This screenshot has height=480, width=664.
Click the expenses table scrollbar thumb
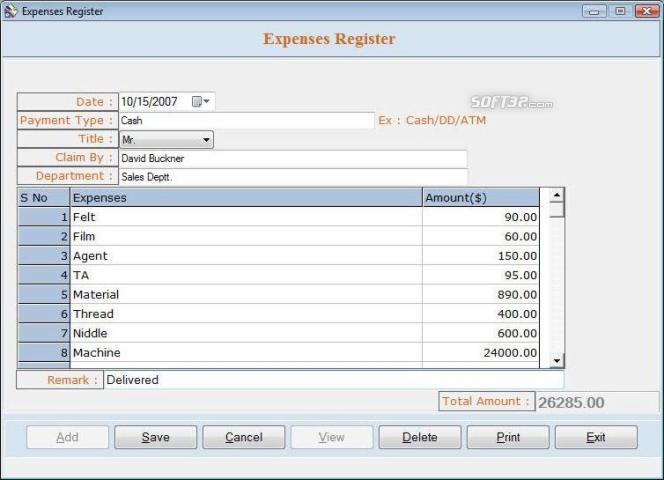556,210
